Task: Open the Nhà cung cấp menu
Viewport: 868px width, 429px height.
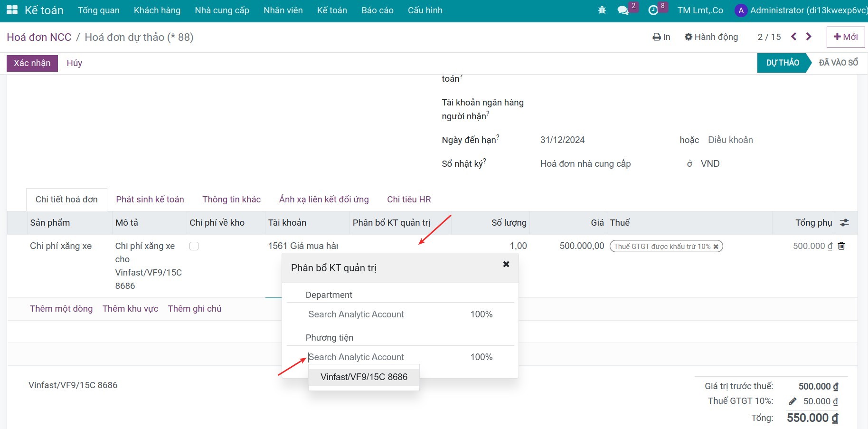Action: (x=222, y=10)
